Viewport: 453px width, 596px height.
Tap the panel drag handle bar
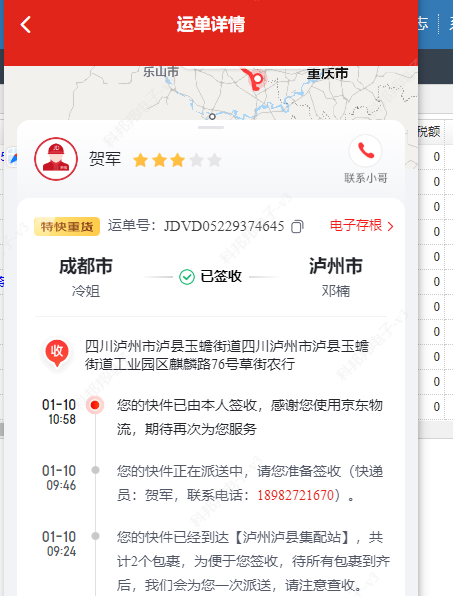tap(211, 127)
